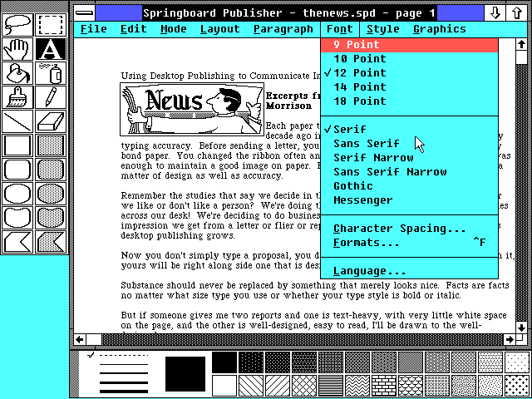Select the hollow Rectangle tool
The height and width of the screenshot is (399, 532).
[17, 145]
